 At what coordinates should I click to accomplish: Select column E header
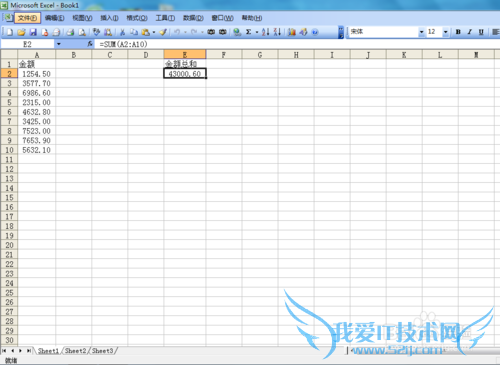pos(185,54)
